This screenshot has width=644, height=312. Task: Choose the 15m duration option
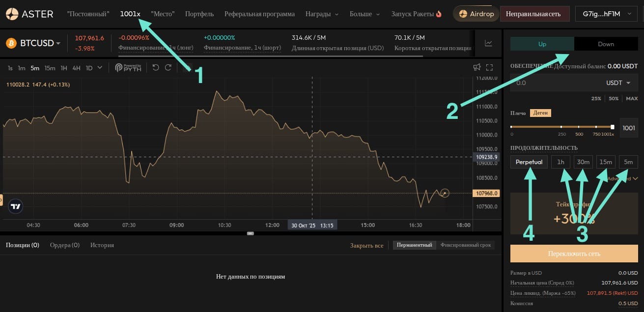[x=606, y=162]
